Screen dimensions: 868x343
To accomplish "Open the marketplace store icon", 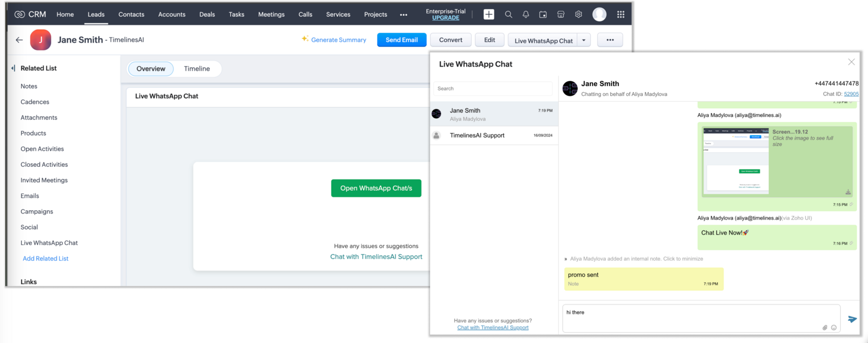I will point(561,15).
